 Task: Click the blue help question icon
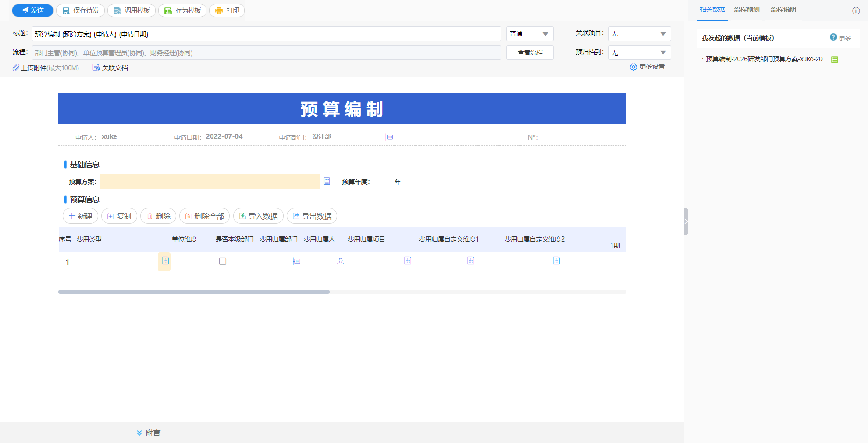pos(833,37)
